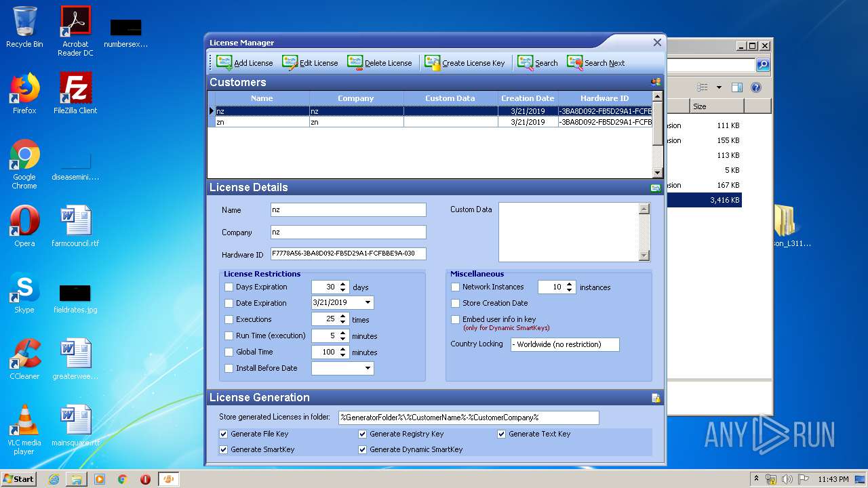The width and height of the screenshot is (868, 488).
Task: Click Store generated Licenses folder field
Action: [x=469, y=418]
